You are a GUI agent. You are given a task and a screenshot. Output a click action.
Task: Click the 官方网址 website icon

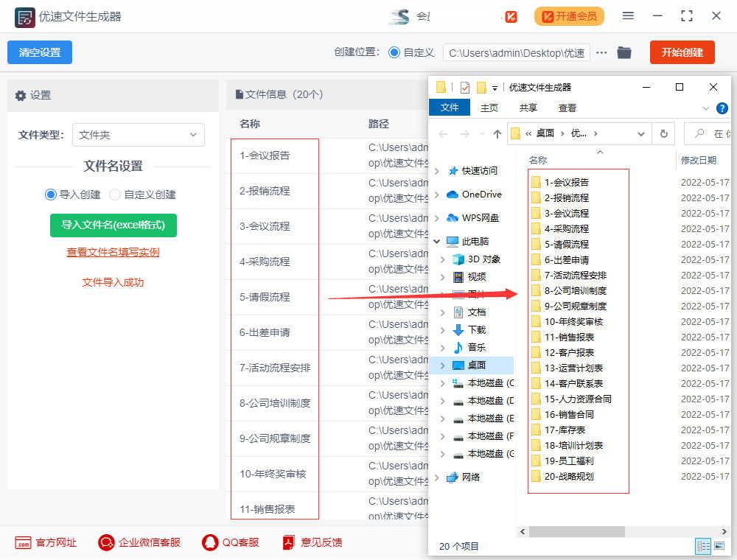[x=23, y=542]
